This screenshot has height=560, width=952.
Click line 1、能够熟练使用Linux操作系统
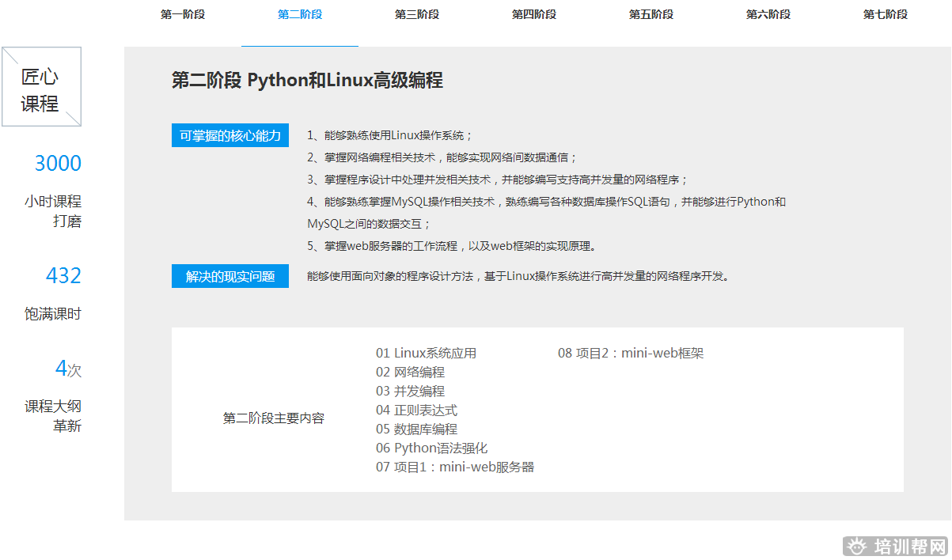pyautogui.click(x=390, y=135)
